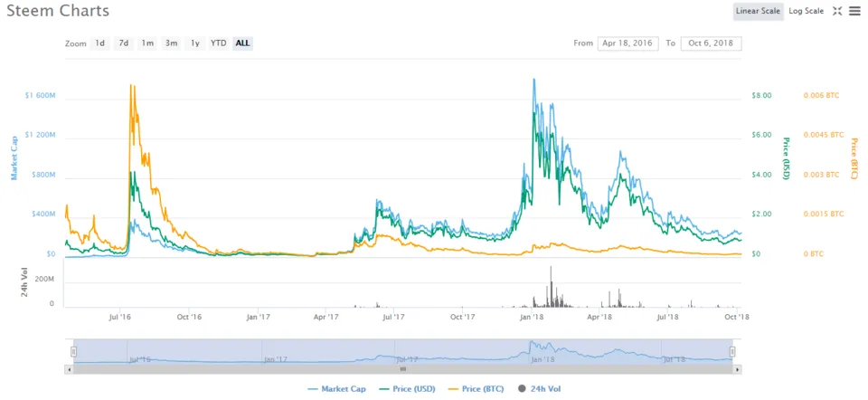Click the Jul '16 x-axis label
This screenshot has width=868, height=400.
[120, 317]
